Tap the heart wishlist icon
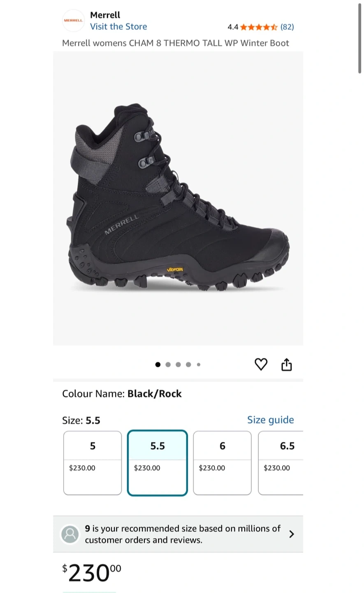 coord(261,364)
